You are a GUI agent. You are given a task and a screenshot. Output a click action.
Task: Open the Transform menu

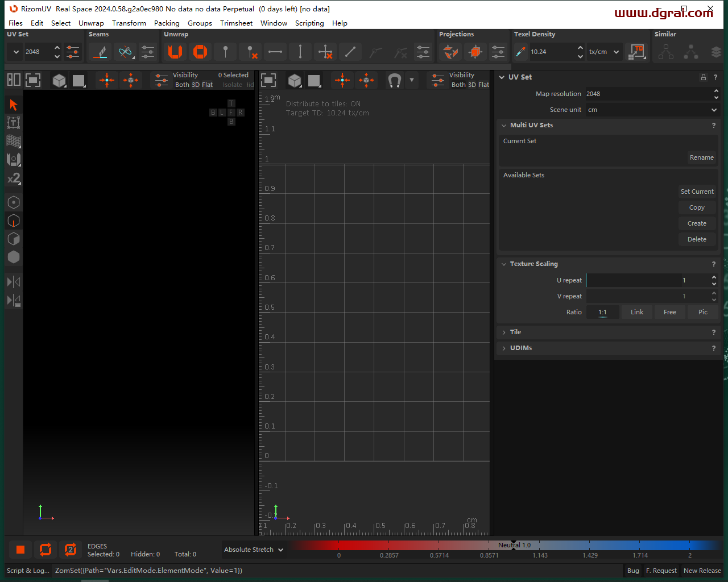pos(129,23)
